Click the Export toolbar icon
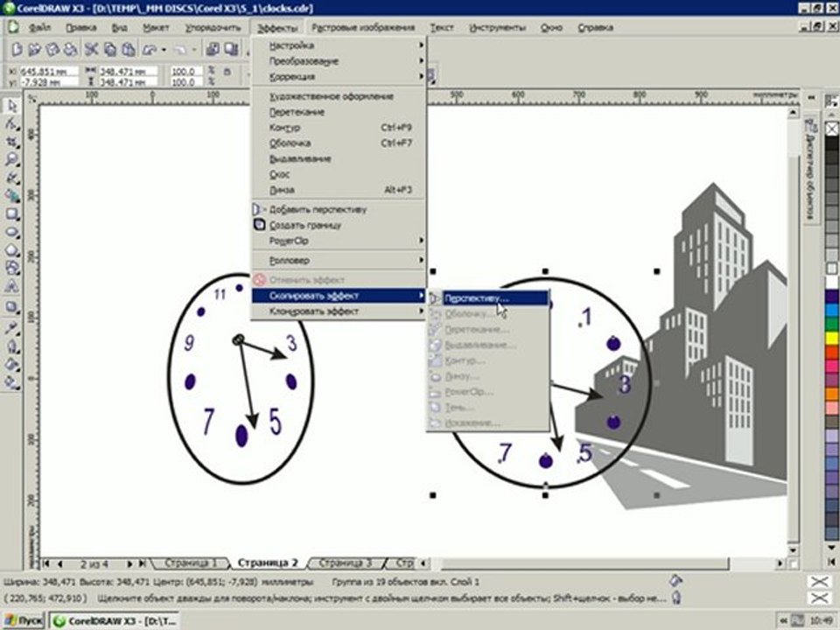 (231, 50)
